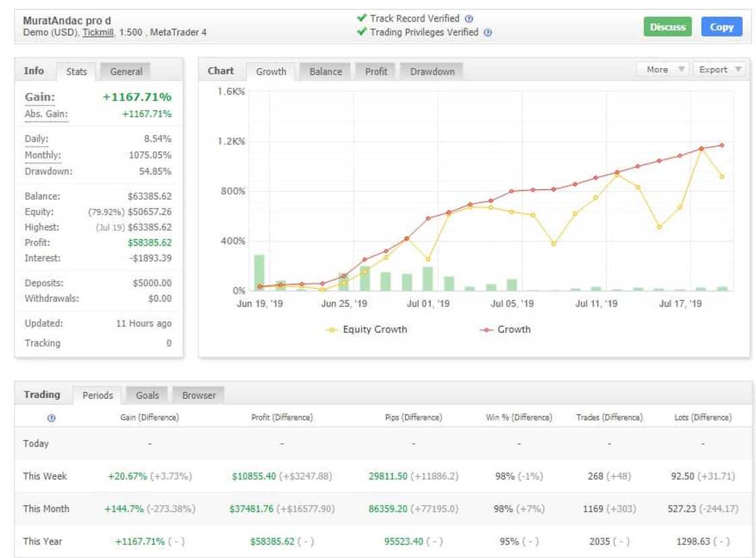
Task: Open the Balance chart tab
Action: (325, 72)
